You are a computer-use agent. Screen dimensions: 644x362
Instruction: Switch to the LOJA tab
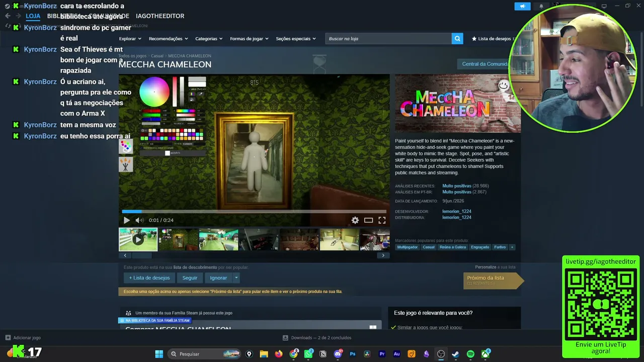coord(33,16)
